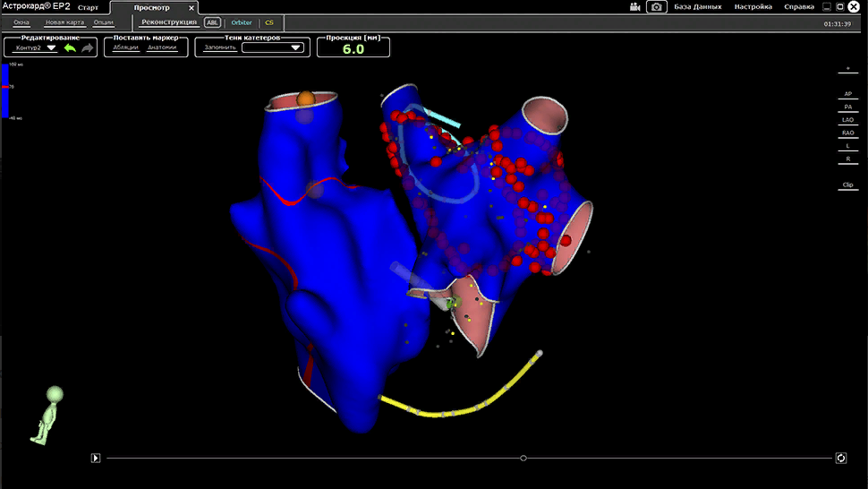Toggle the Orbiter catheter display
This screenshot has width=868, height=489.
click(242, 21)
